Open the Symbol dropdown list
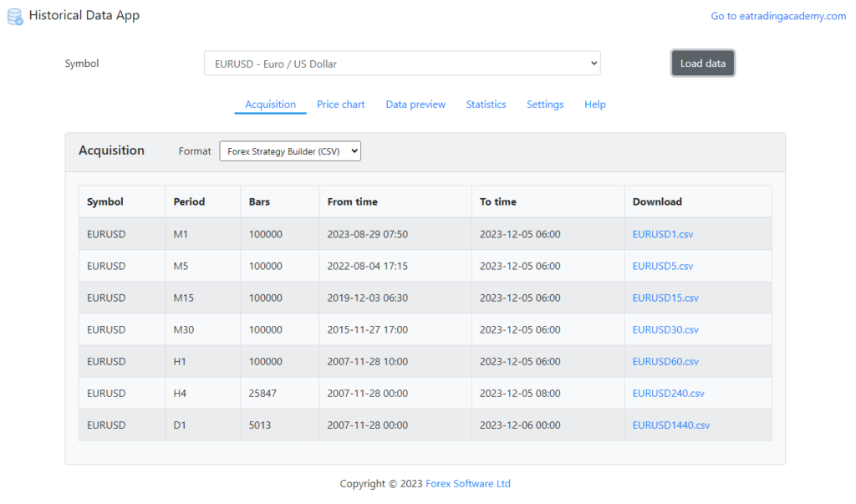The height and width of the screenshot is (504, 856). coord(402,63)
